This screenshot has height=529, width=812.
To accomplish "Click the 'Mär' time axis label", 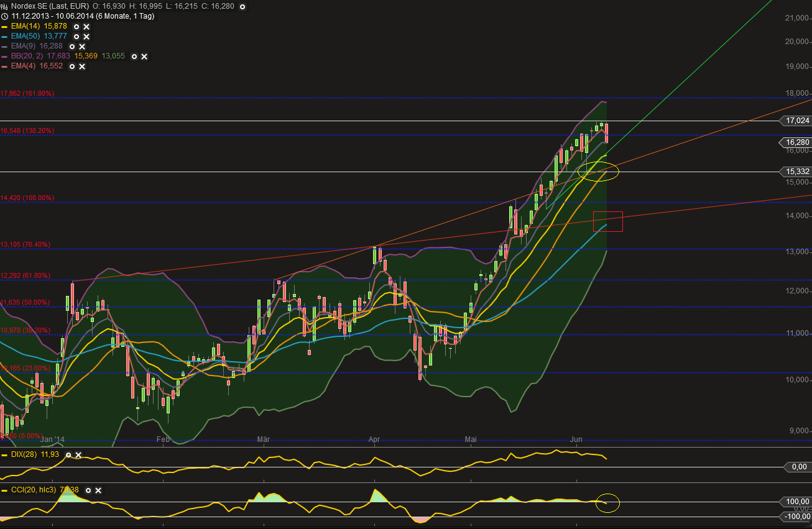I will coord(264,439).
